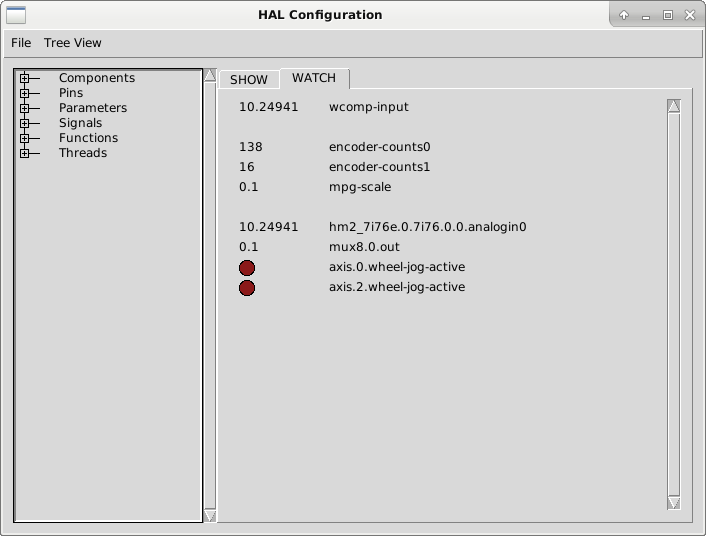Switch to the WATCH tab
Image resolution: width=706 pixels, height=536 pixels.
pyautogui.click(x=314, y=78)
